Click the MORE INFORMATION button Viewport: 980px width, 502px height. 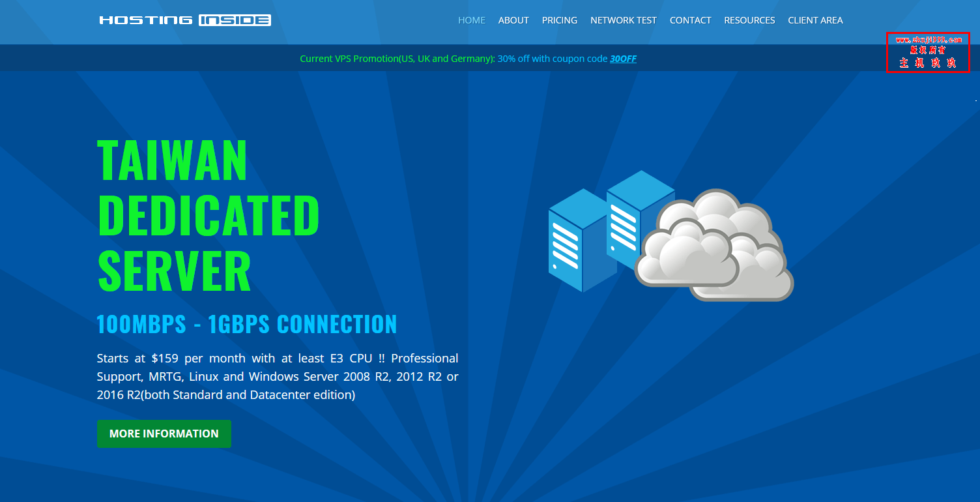point(164,434)
